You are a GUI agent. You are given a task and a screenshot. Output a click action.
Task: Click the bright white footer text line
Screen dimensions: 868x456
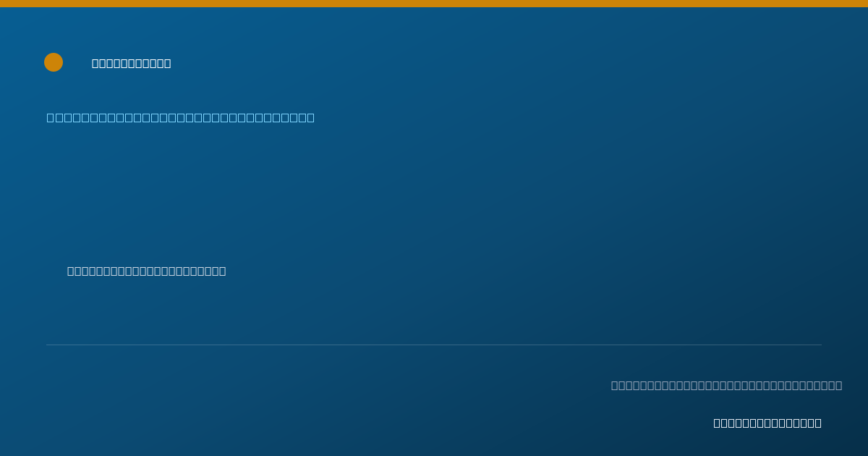[767, 423]
